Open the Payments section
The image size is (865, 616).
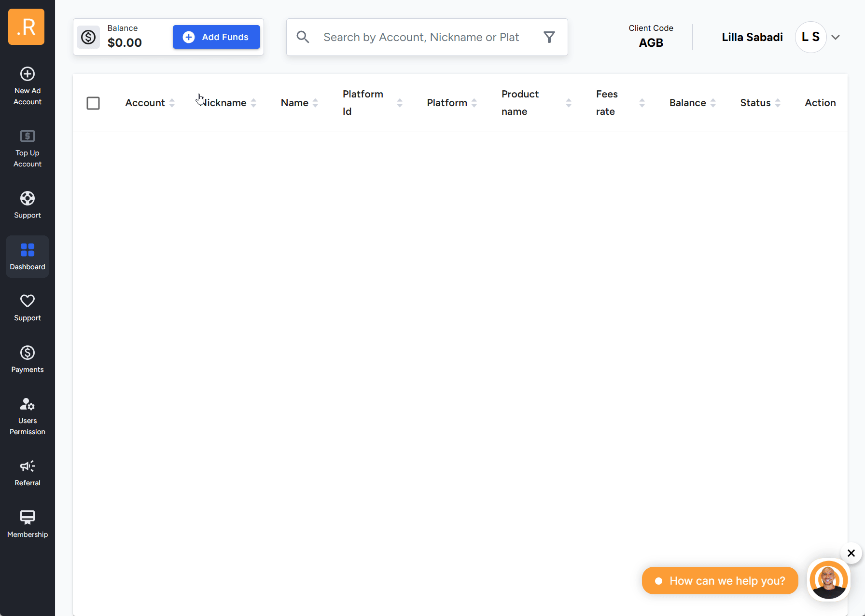pos(28,359)
